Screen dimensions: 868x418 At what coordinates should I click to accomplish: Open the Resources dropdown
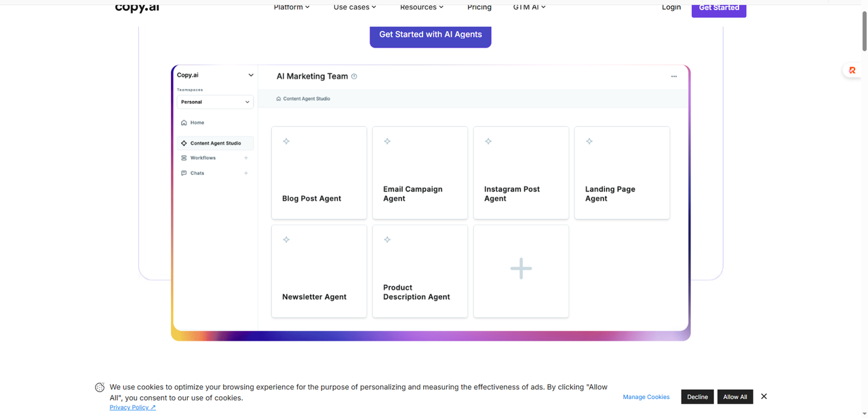tap(422, 7)
